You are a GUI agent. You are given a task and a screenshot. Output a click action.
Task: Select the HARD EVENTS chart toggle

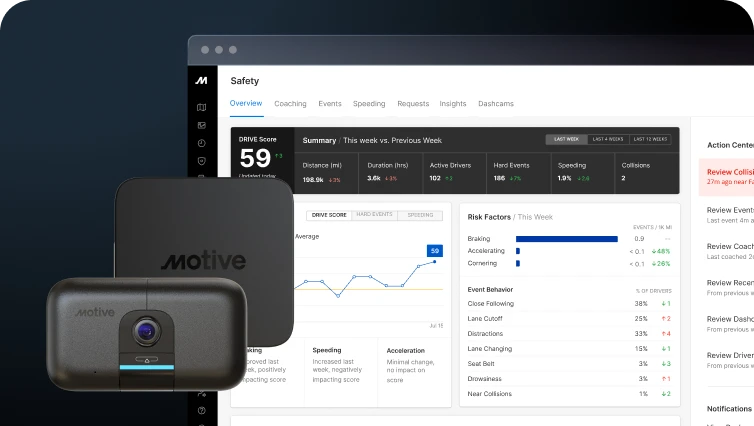tap(374, 215)
